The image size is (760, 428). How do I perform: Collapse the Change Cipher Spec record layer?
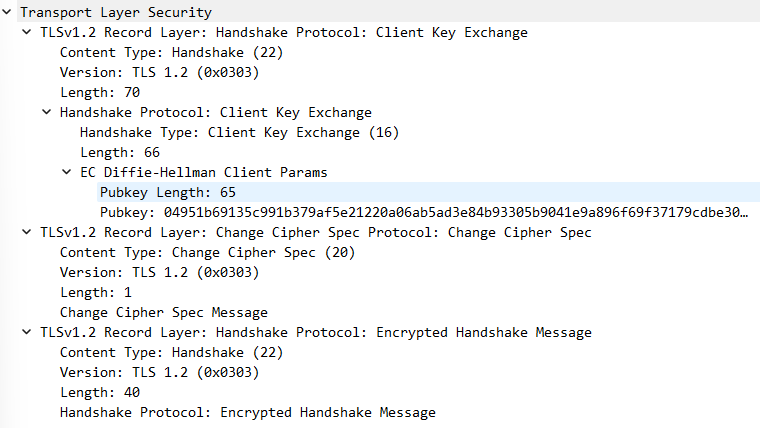point(27,233)
